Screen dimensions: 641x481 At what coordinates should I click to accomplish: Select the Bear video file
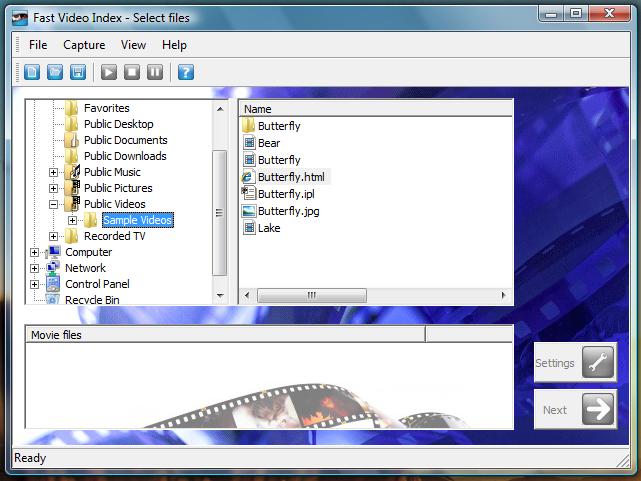click(268, 143)
